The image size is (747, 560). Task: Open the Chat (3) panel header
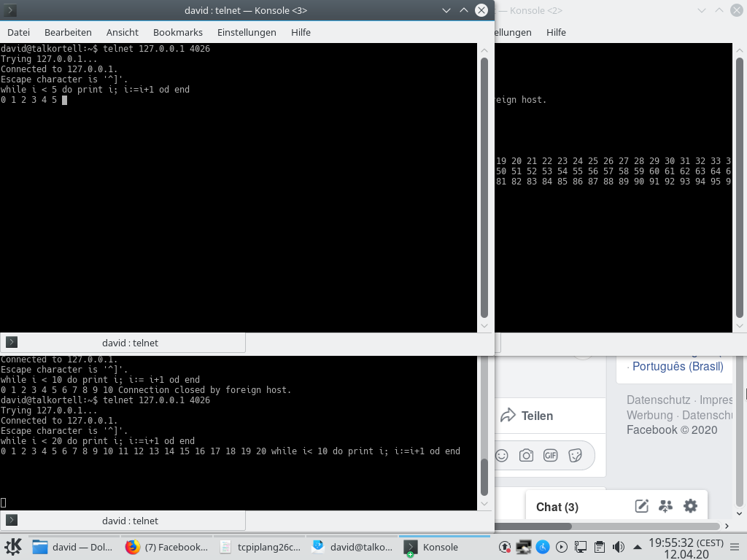coord(557,507)
